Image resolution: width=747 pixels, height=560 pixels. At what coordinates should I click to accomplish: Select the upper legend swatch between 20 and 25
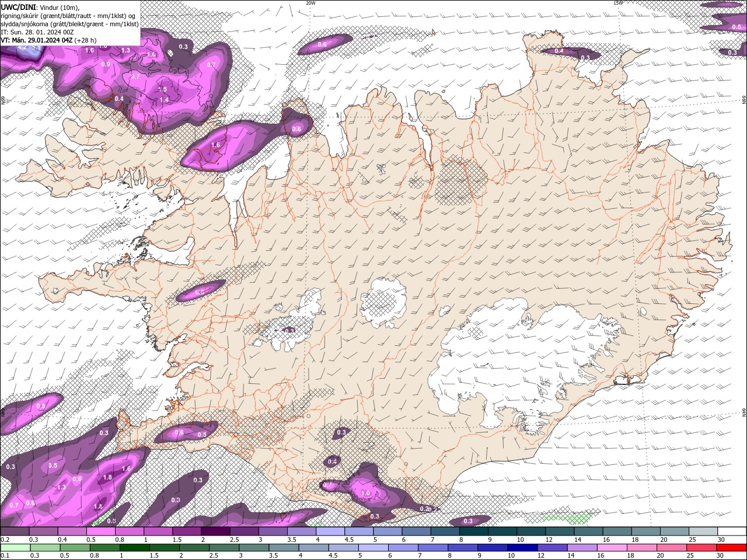click(x=674, y=531)
